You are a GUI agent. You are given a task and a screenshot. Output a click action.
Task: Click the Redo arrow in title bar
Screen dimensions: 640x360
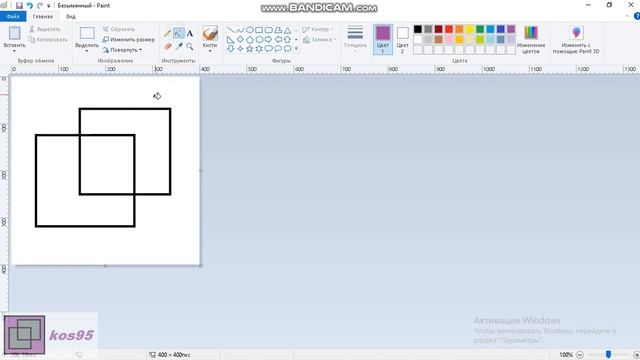tap(40, 6)
